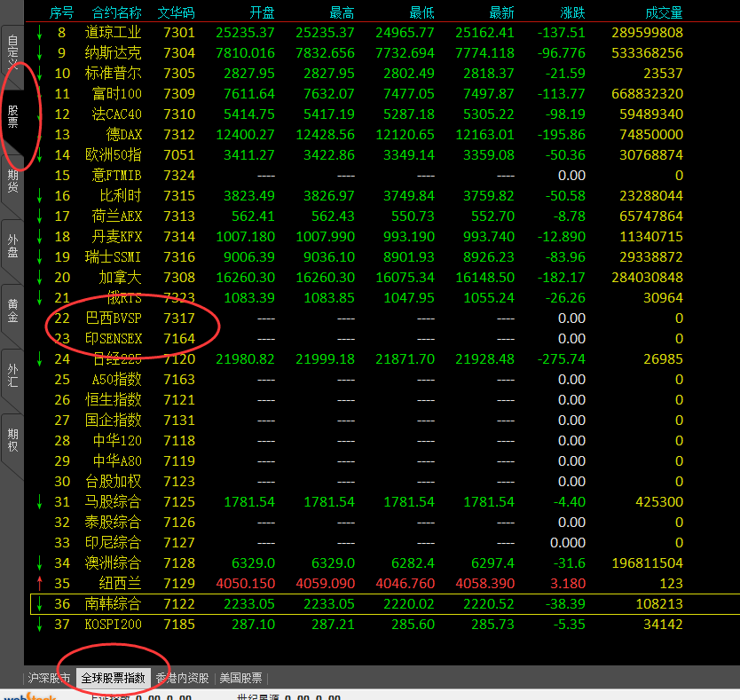Go to the 黄金 side tab

pyautogui.click(x=12, y=311)
